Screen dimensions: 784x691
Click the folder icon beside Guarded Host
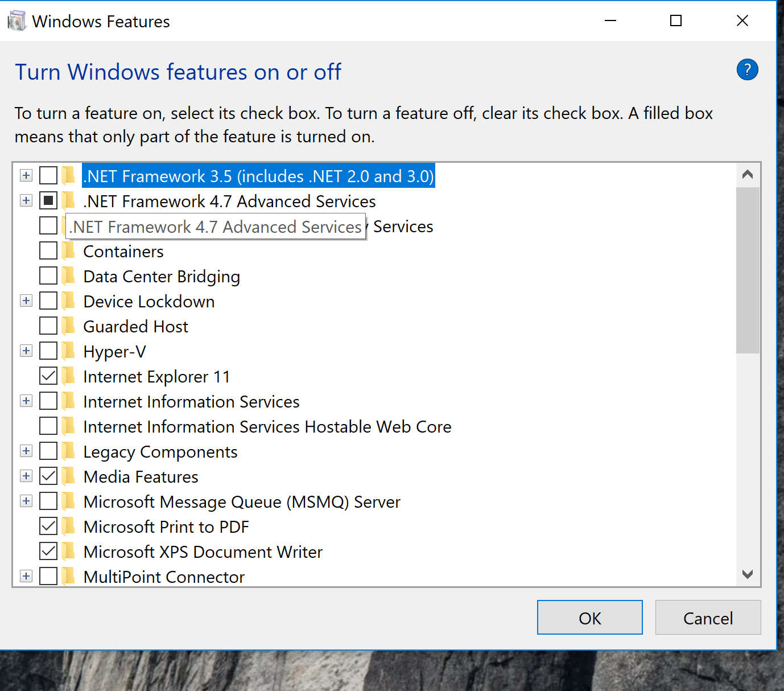click(68, 326)
